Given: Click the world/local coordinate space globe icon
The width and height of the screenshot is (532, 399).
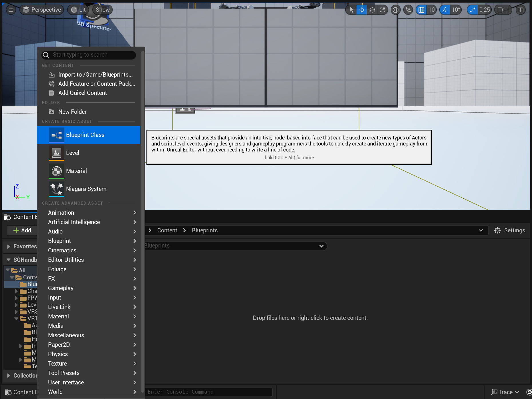Looking at the screenshot, I should tap(396, 9).
